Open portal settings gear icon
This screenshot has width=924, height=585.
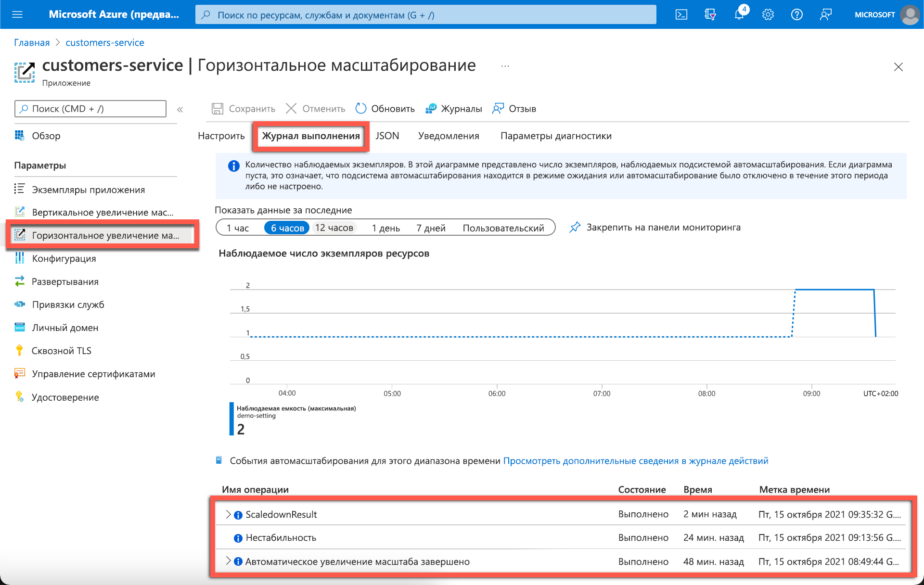(x=768, y=14)
